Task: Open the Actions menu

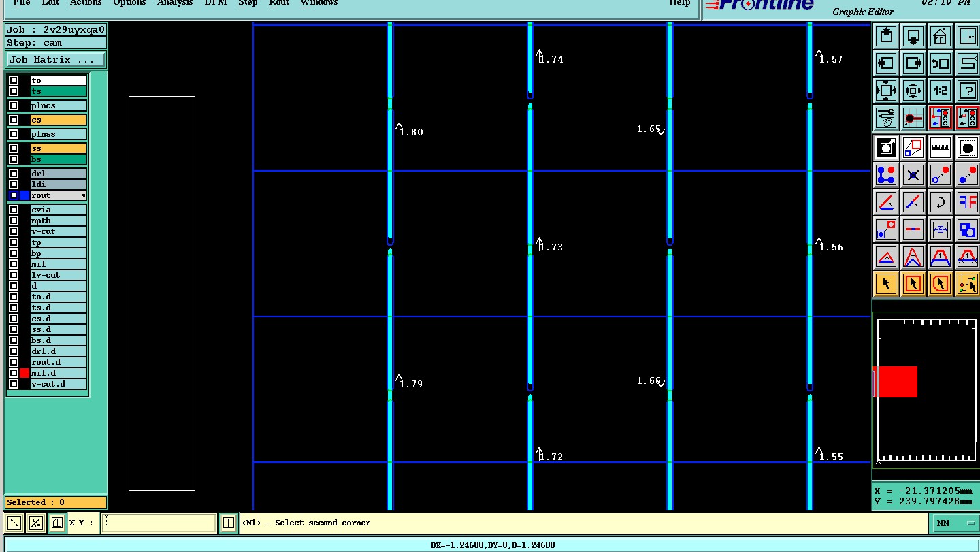Action: click(86, 3)
